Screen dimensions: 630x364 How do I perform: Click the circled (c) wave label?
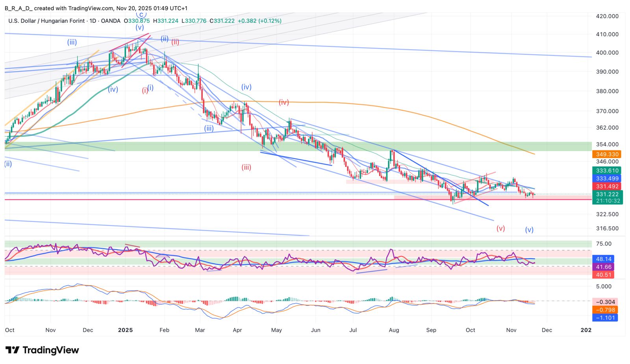pyautogui.click(x=141, y=15)
